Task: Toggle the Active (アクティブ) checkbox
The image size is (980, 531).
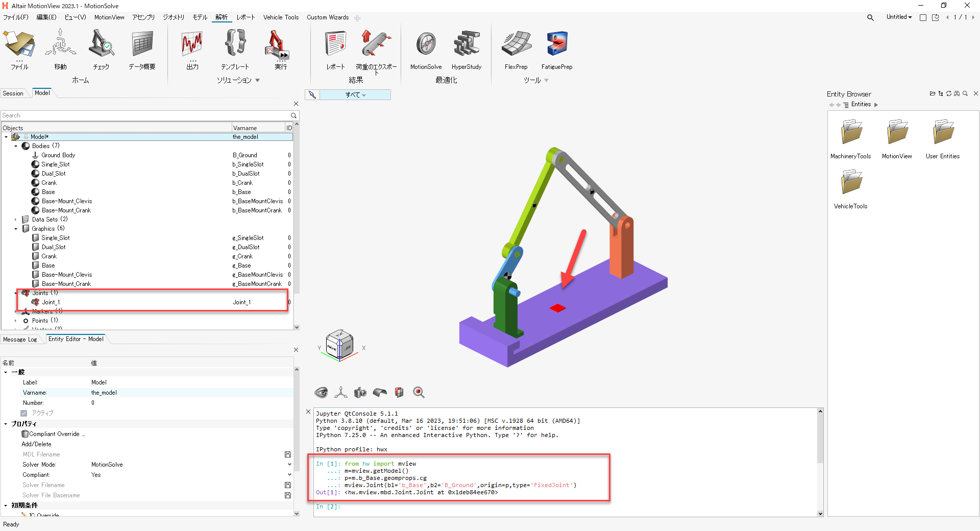Action: click(24, 413)
